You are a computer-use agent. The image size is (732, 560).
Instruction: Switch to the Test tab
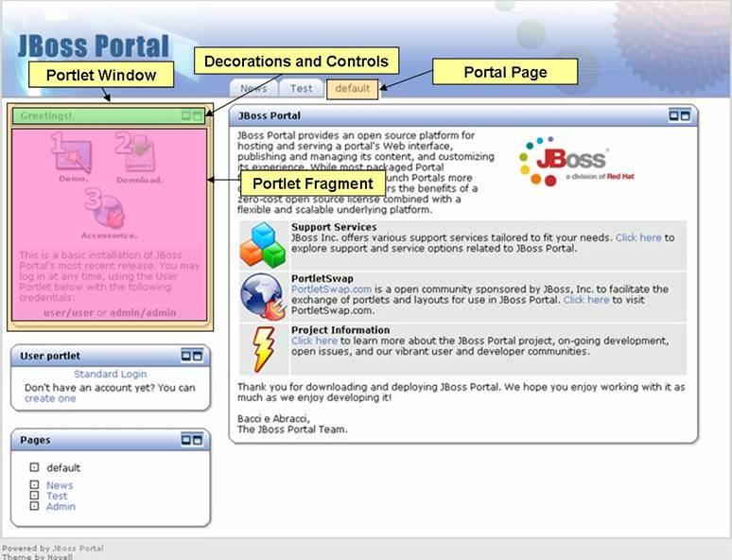coord(301,88)
